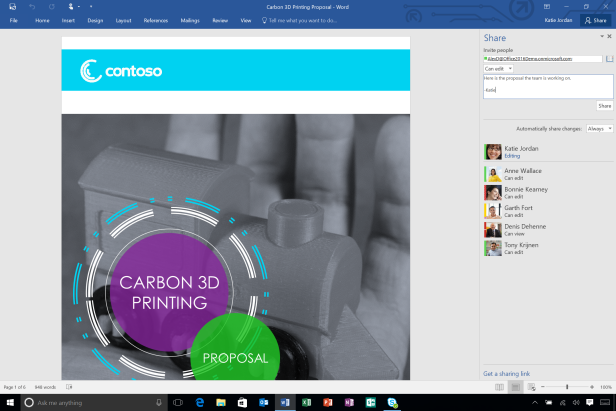This screenshot has width=616, height=411.
Task: Select Anne Wallace in the shared list
Action: tap(548, 174)
